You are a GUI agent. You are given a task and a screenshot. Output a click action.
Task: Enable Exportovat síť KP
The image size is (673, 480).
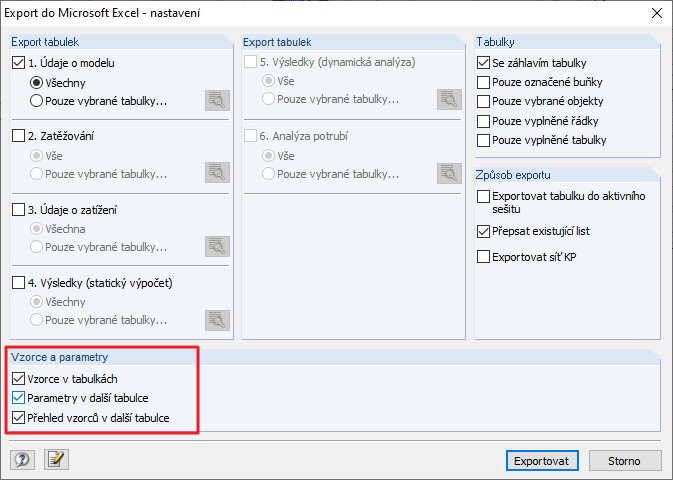coord(483,257)
